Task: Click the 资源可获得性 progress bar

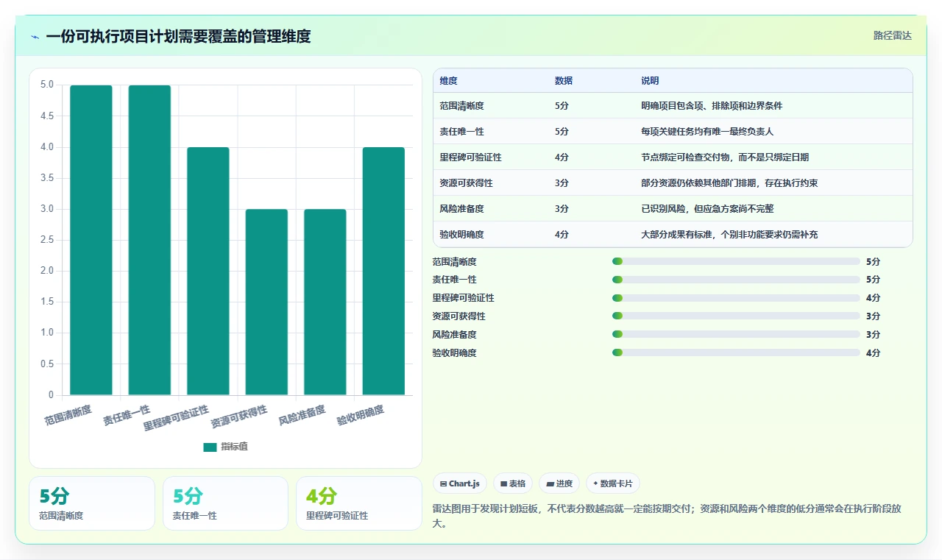Action: (736, 316)
